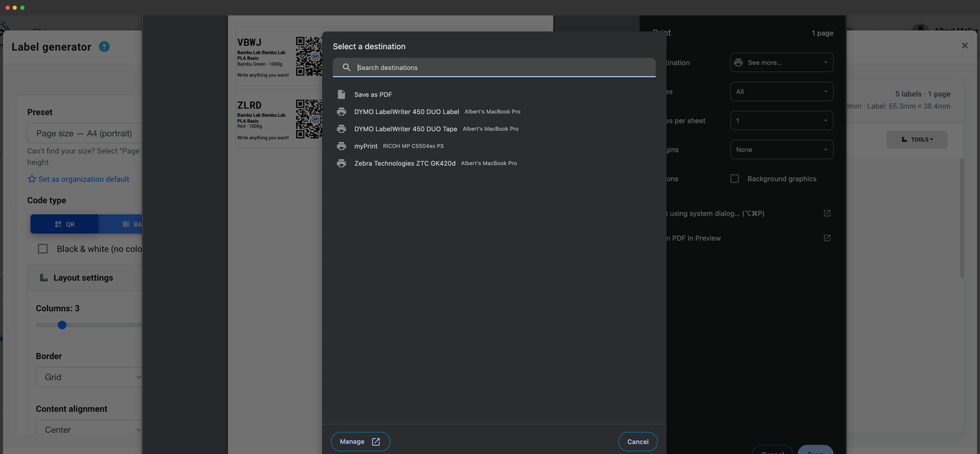Click the 'Columns: 3' label
The width and height of the screenshot is (980, 454).
(x=59, y=308)
